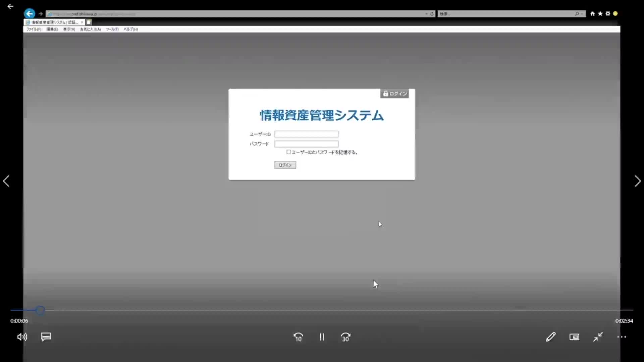Select the 情報資産管理システム browser tab
Screen dimensions: 644x362
[54, 22]
